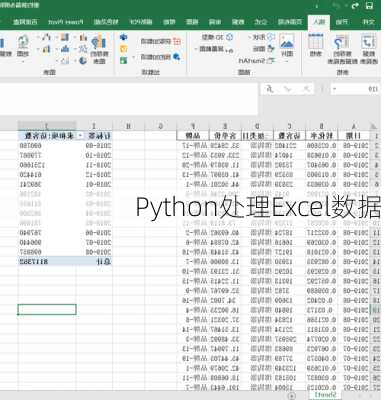Click the green add-in icon
381x400 pixels.
coord(124,60)
